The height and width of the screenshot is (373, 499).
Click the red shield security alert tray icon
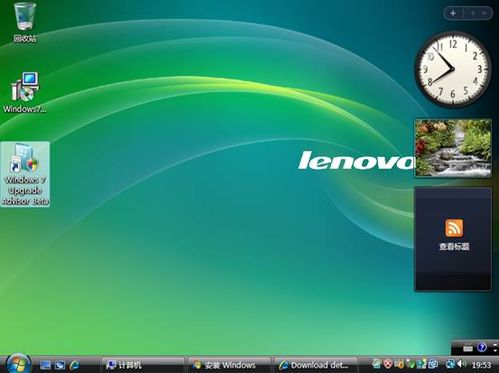click(388, 363)
